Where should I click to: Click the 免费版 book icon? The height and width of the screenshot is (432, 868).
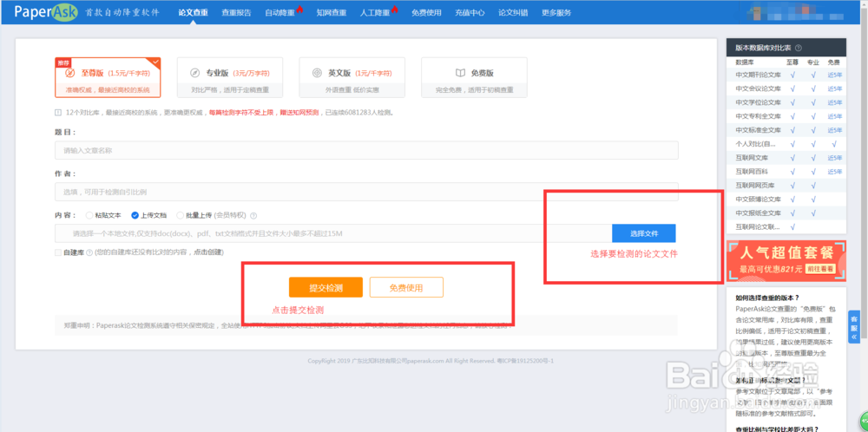[460, 73]
